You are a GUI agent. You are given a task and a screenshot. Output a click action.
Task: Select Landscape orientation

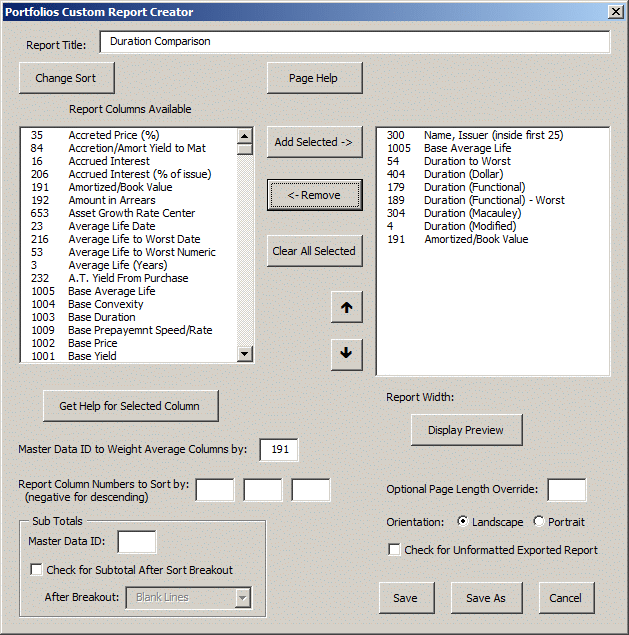(463, 522)
